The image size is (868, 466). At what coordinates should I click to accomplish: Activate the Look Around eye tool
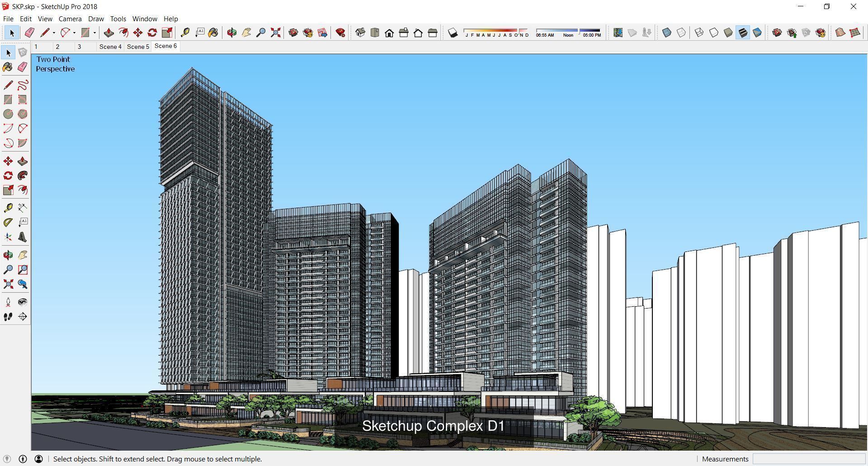[x=23, y=302]
